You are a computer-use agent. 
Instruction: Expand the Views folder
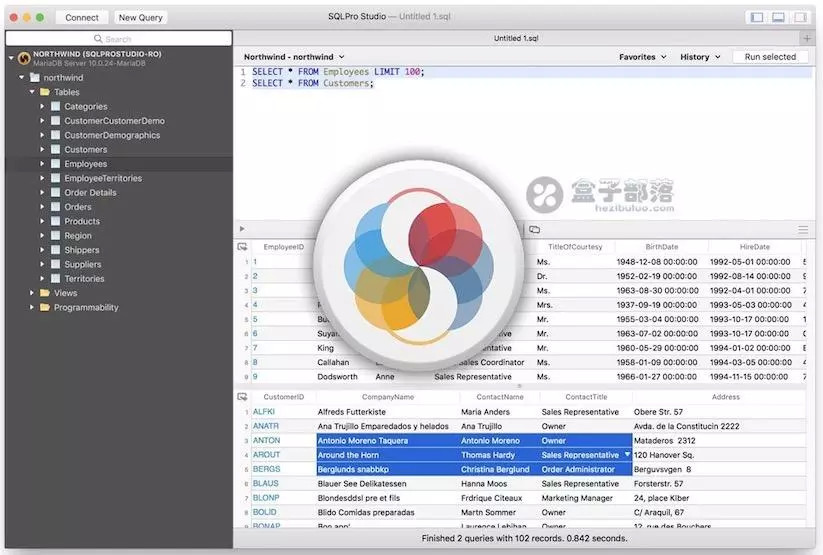(31, 293)
